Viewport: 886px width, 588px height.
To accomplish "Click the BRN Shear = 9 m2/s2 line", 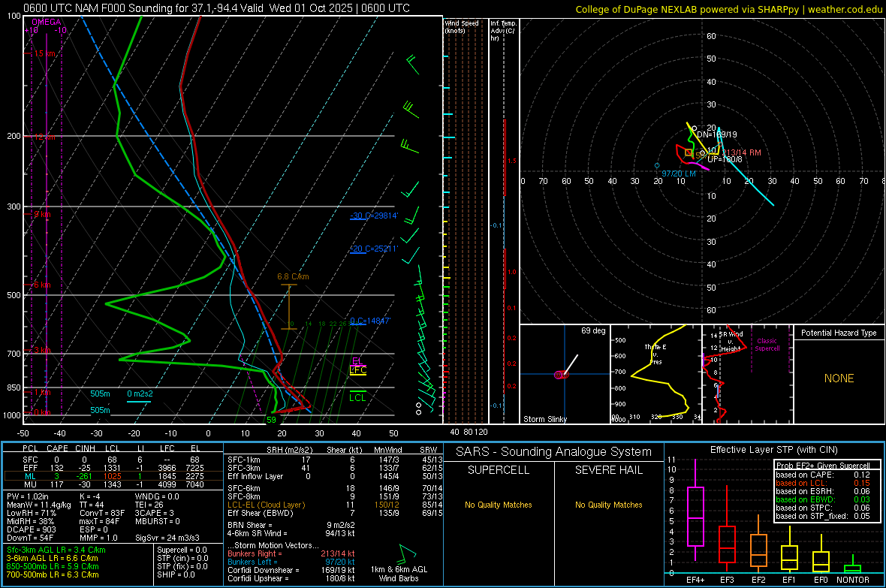I will [291, 525].
